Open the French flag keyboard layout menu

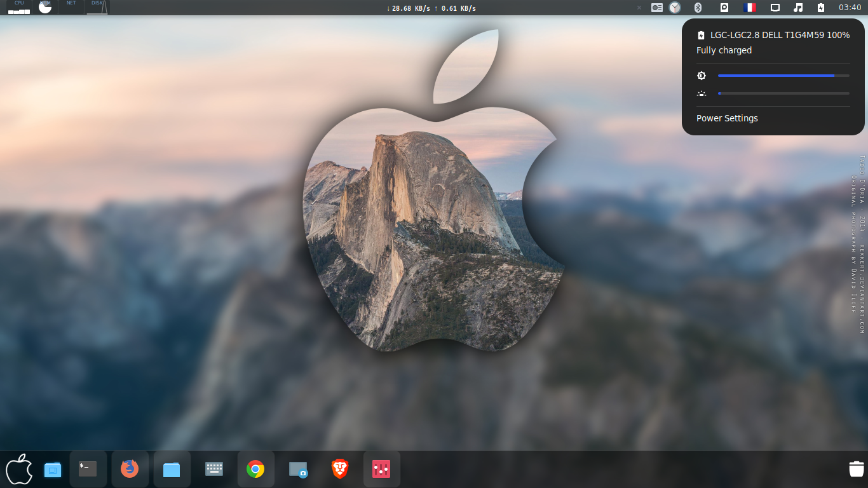point(750,8)
